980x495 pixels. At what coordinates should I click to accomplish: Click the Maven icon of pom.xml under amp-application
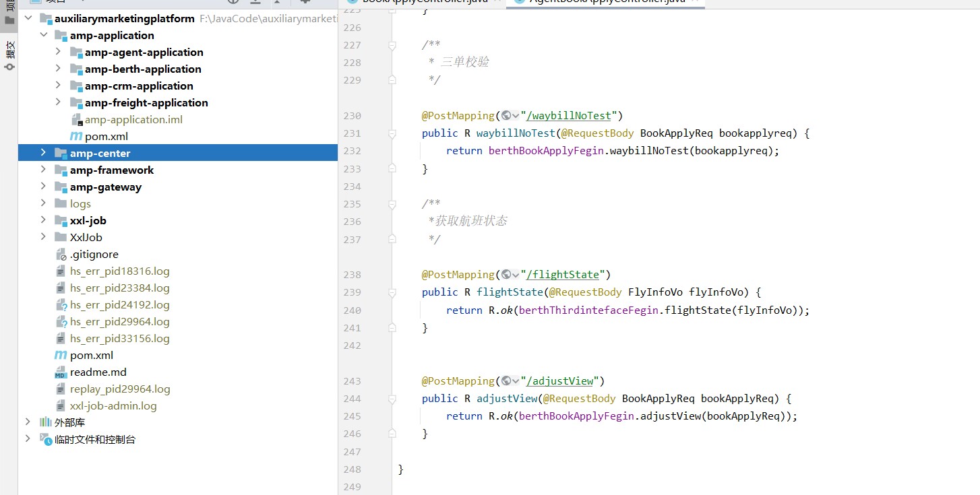coord(76,136)
